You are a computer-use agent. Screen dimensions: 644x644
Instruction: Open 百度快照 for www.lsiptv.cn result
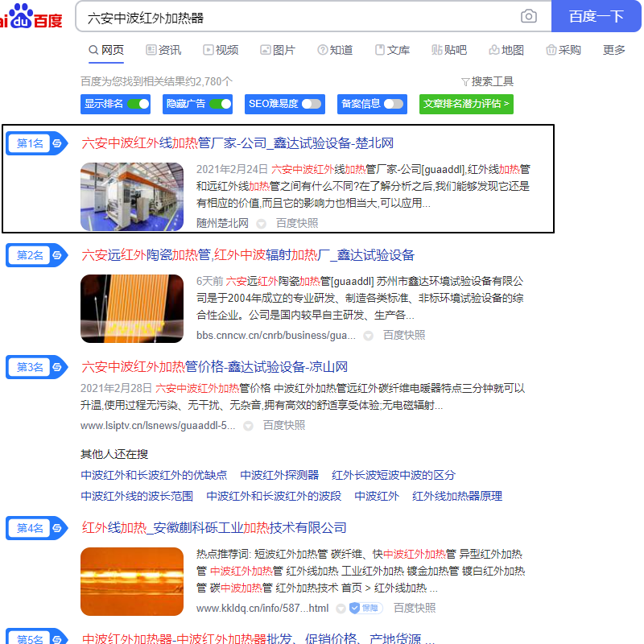pyautogui.click(x=284, y=426)
